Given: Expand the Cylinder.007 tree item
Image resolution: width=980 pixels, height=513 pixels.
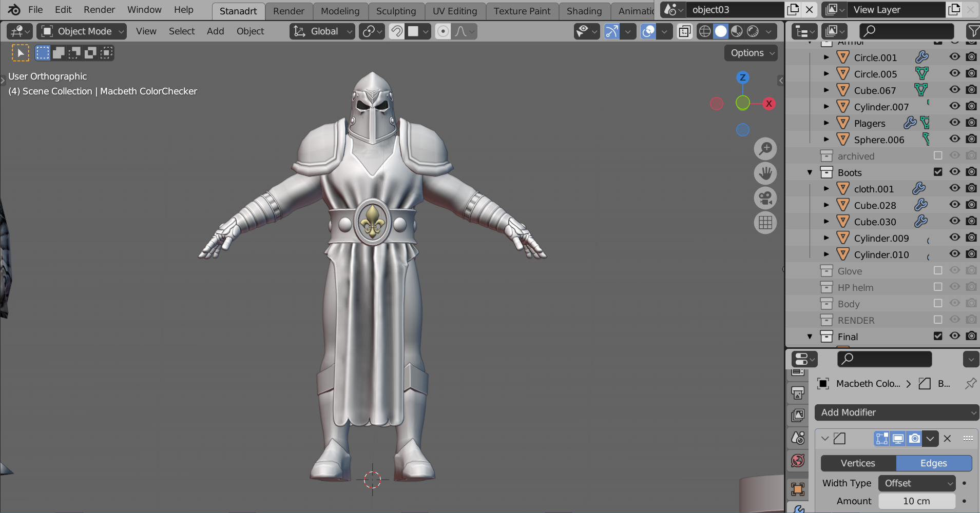Looking at the screenshot, I should coord(826,107).
